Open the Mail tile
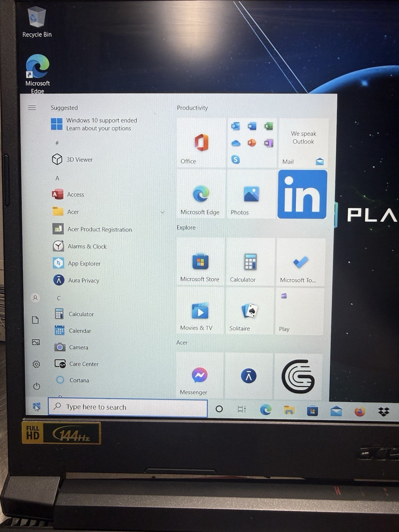 tap(303, 143)
